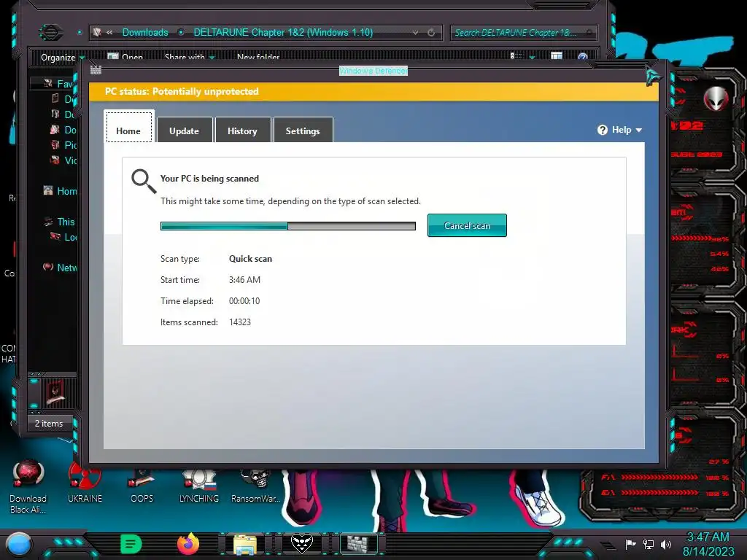Click the scan progress bar

pyautogui.click(x=287, y=226)
